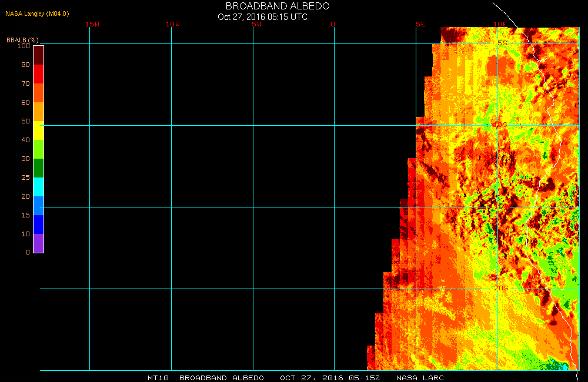Select the NASA Langley (M04.0) label
The height and width of the screenshot is (382, 588).
[x=38, y=14]
